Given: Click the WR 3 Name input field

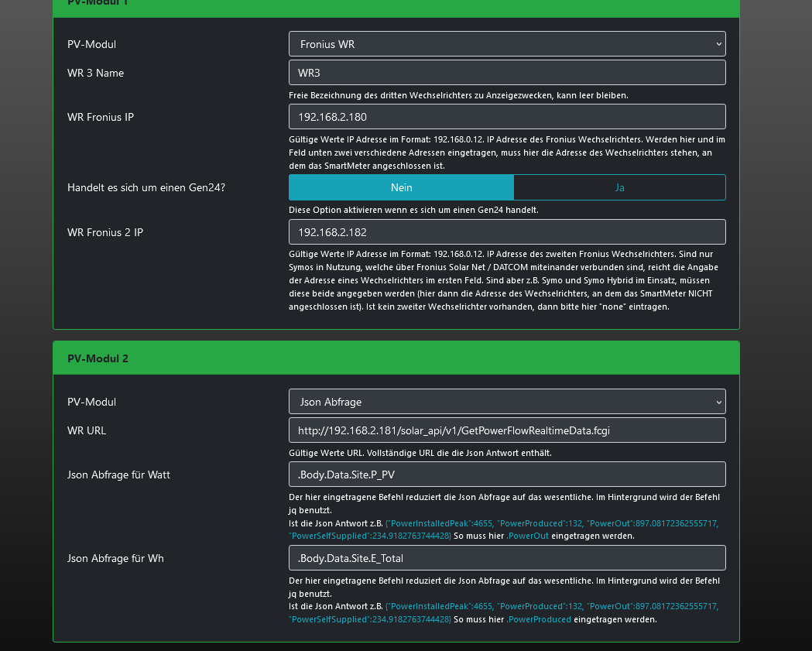Looking at the screenshot, I should [507, 73].
